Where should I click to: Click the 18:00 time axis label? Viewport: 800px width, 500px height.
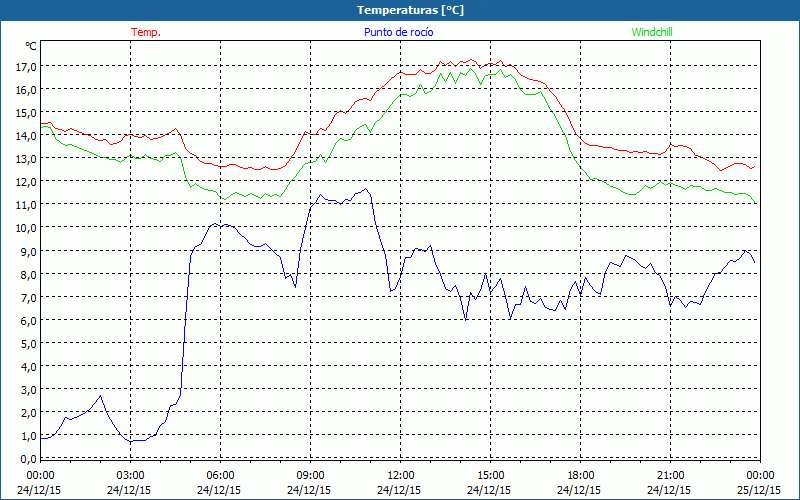(581, 475)
